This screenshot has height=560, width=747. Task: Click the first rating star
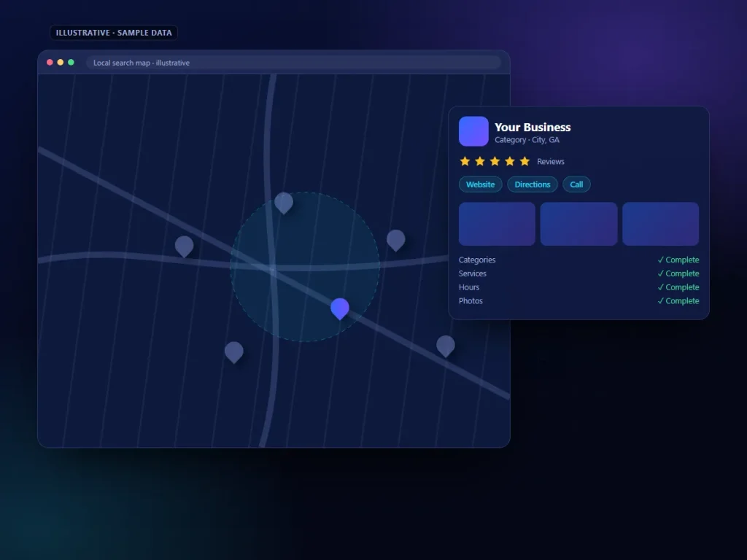[x=465, y=161]
